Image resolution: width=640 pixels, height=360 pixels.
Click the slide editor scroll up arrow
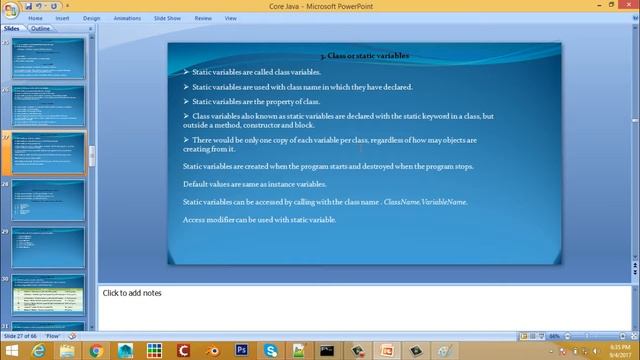[x=635, y=27]
